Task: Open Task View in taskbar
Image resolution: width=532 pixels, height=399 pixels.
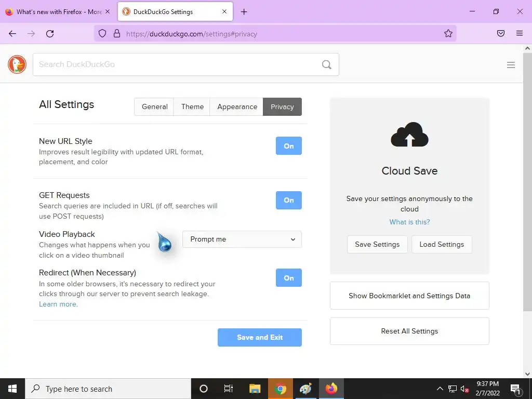Action: [x=229, y=389]
